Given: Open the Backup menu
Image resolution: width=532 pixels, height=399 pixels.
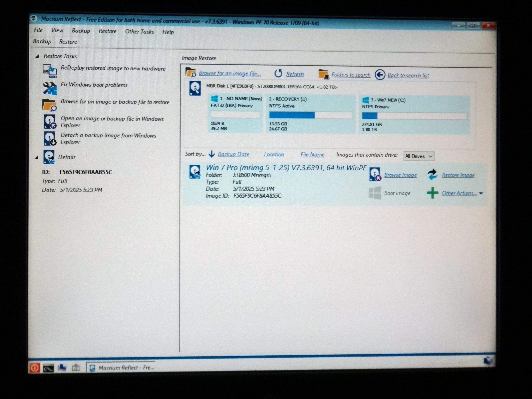Looking at the screenshot, I should pyautogui.click(x=81, y=31).
